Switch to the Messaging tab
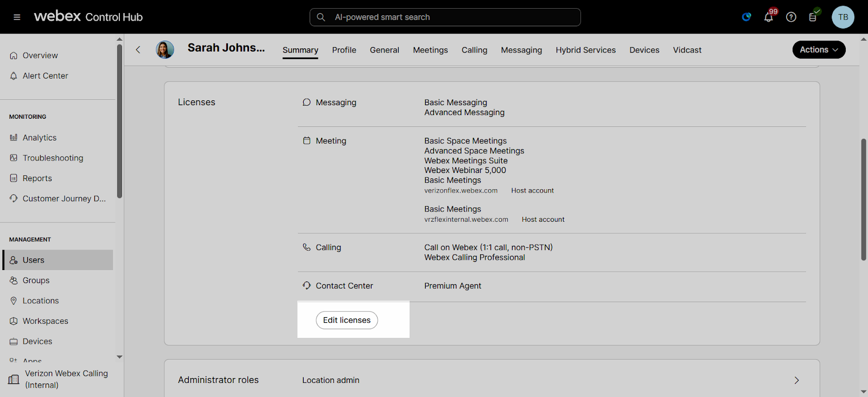 (x=521, y=50)
